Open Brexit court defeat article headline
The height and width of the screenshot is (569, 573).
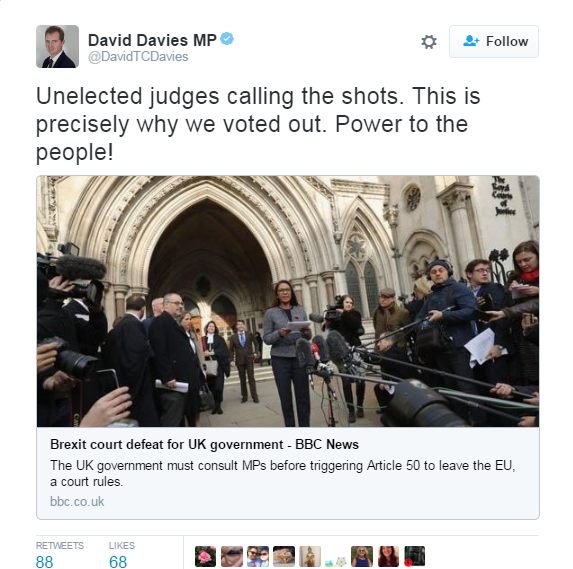pyautogui.click(x=204, y=444)
